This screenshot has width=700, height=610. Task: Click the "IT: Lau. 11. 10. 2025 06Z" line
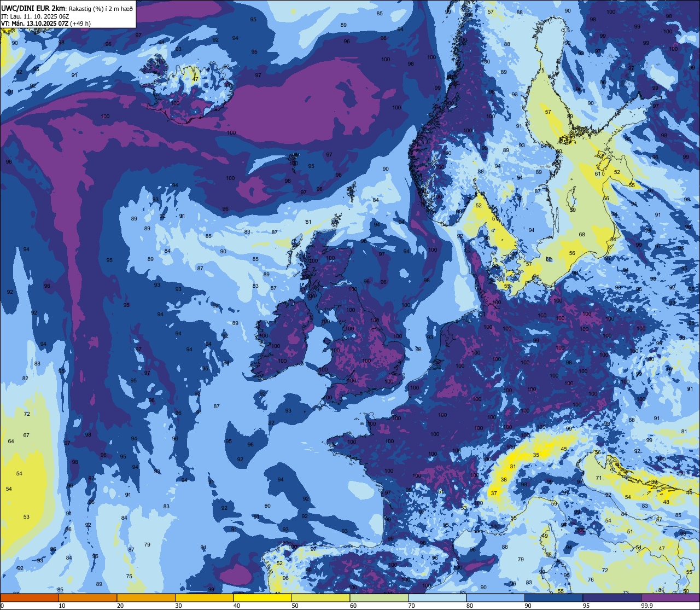(x=35, y=16)
